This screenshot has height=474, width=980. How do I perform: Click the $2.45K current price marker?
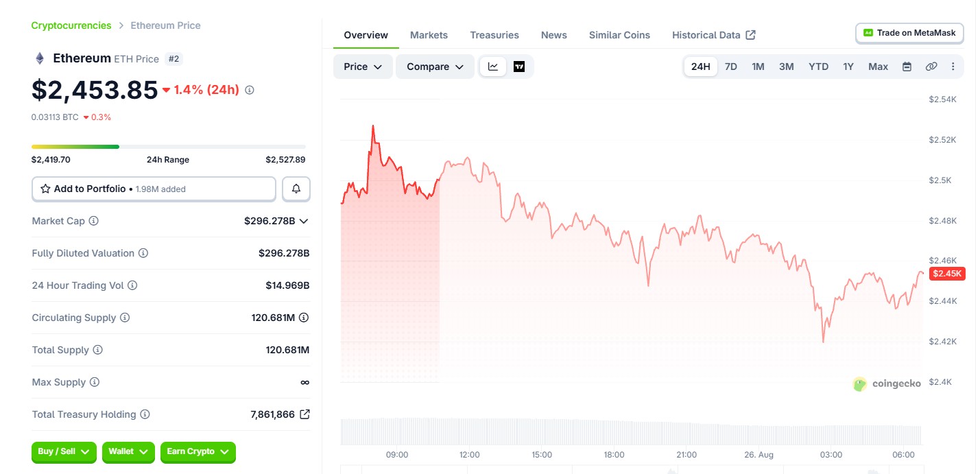[x=948, y=274]
